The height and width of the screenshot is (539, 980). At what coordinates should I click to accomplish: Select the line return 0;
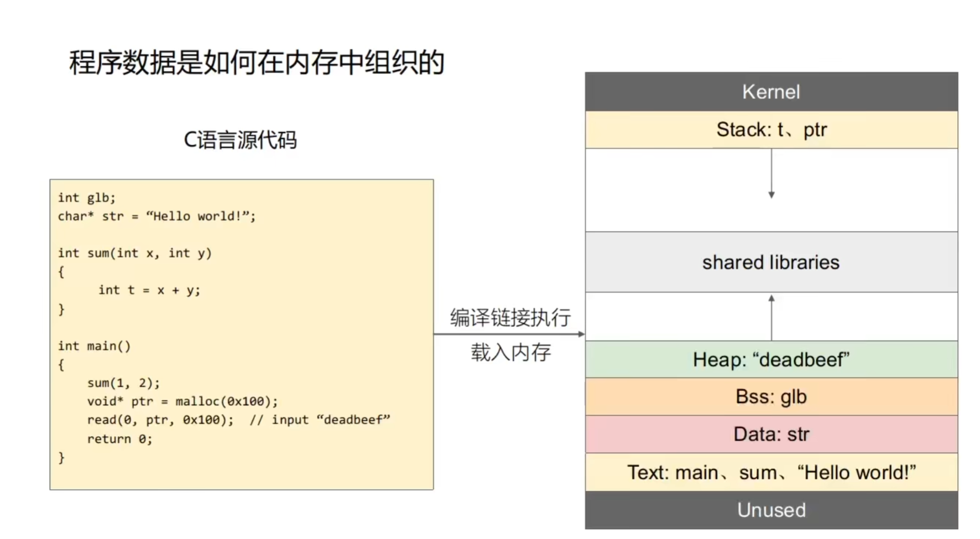click(119, 439)
